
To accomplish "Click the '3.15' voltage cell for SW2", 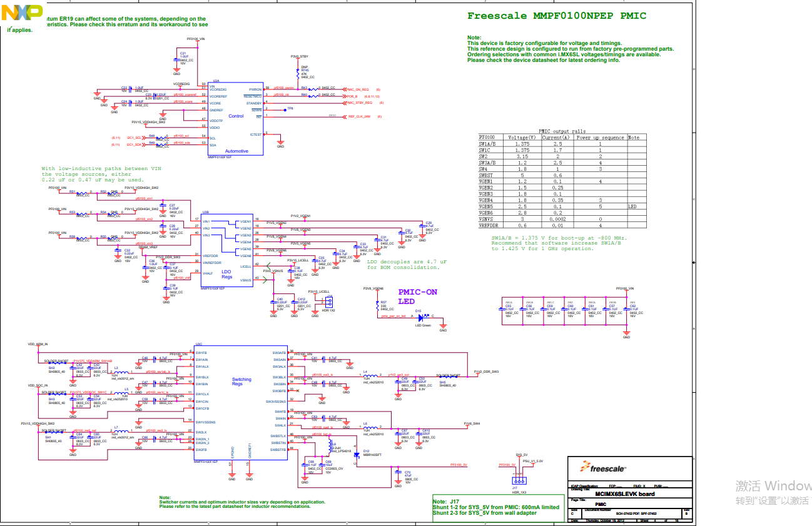I will tap(522, 156).
